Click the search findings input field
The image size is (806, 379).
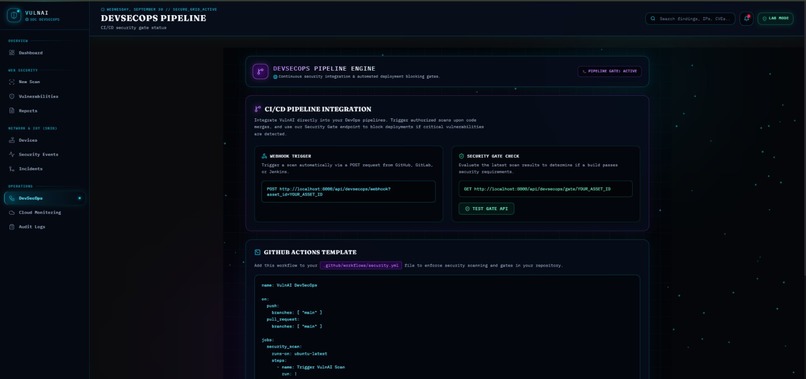[690, 19]
